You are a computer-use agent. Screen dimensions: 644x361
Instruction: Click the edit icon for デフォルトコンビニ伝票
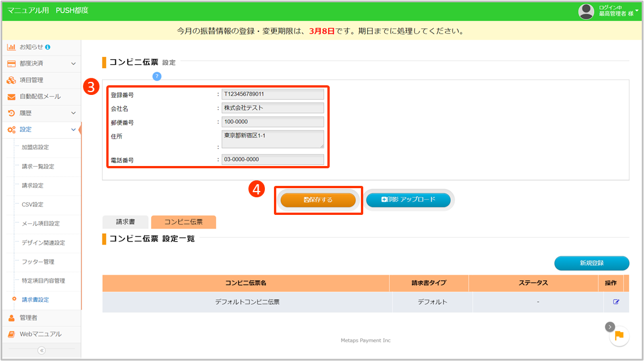pyautogui.click(x=616, y=302)
